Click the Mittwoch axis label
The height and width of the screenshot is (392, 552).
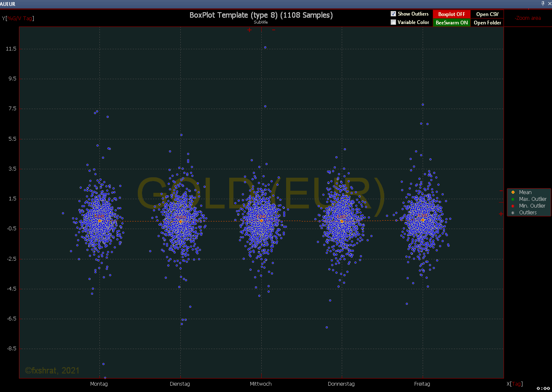point(261,384)
